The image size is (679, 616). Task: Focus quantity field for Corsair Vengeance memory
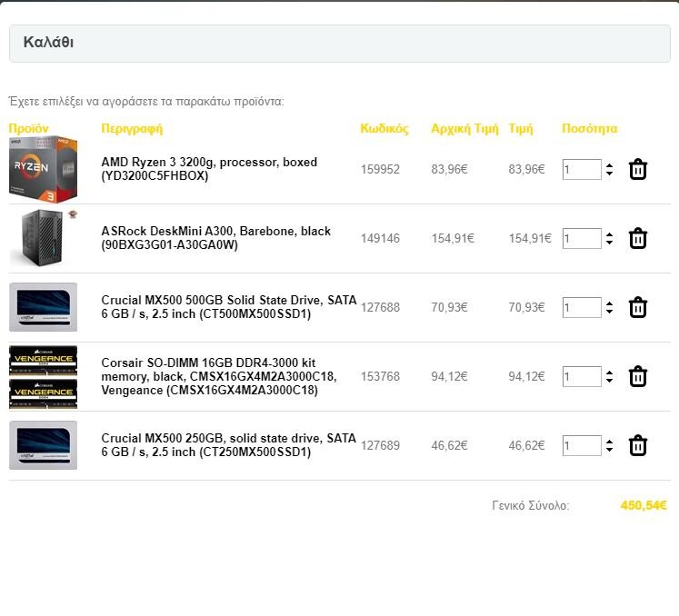coord(582,377)
